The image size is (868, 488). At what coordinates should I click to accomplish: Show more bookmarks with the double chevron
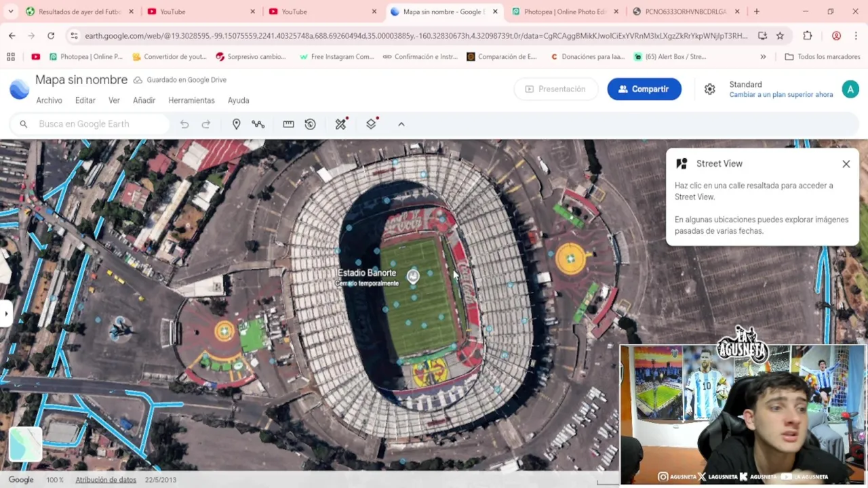click(763, 57)
